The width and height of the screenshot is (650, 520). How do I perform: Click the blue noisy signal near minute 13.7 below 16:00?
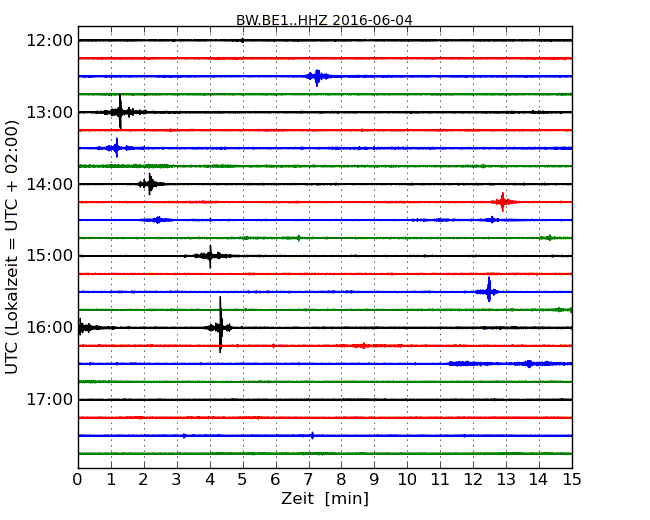pyautogui.click(x=529, y=364)
